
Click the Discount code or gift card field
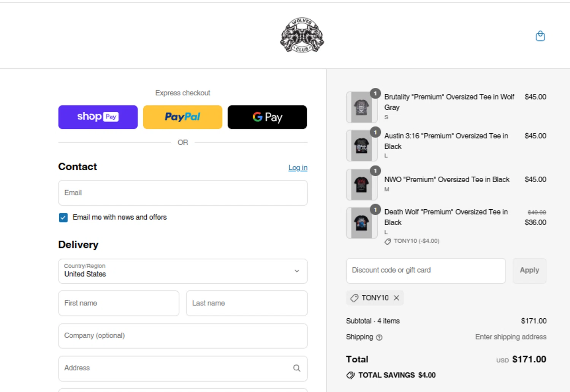tap(426, 271)
